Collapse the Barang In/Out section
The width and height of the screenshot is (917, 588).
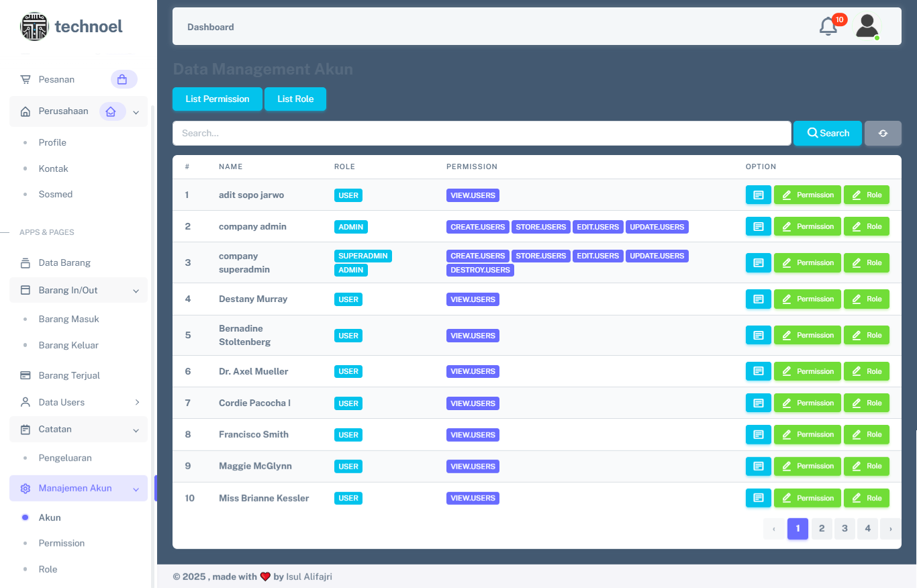(136, 291)
